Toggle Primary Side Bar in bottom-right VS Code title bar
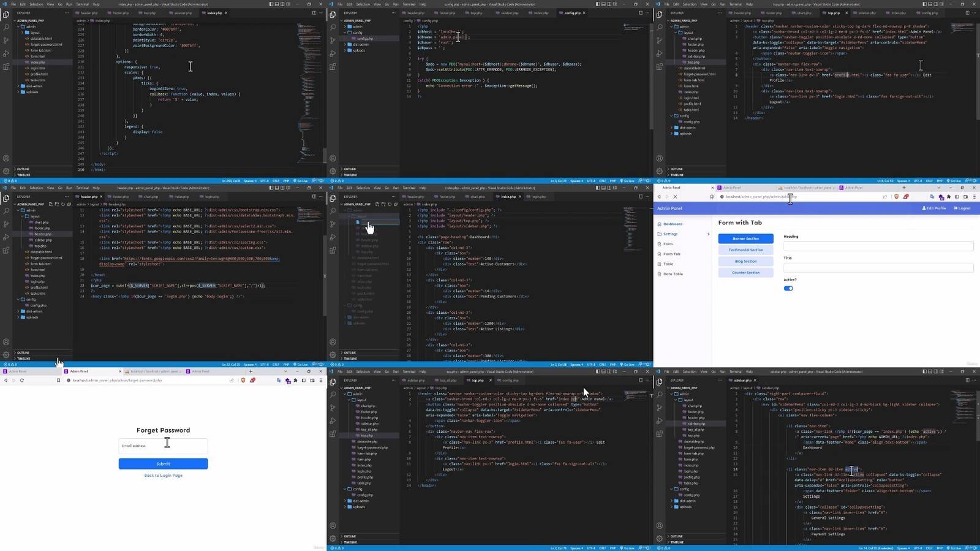 click(x=924, y=371)
